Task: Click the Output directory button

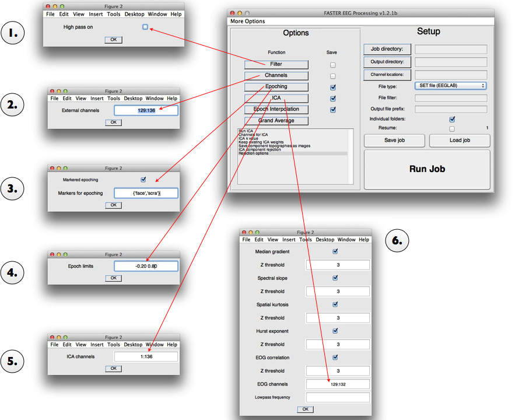Action: click(x=387, y=62)
